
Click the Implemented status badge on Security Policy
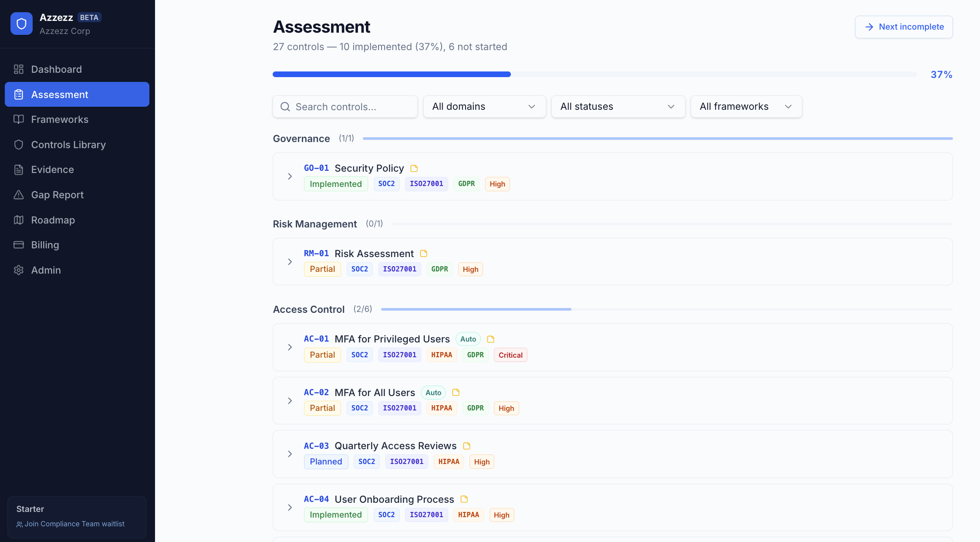click(336, 184)
